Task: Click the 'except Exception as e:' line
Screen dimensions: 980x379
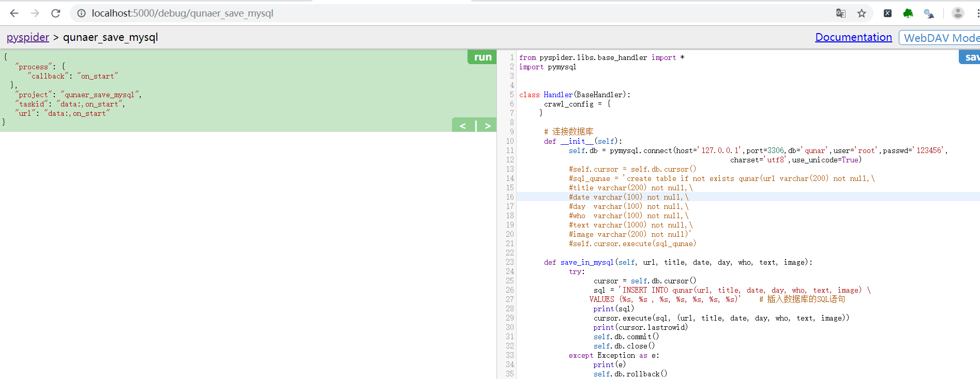Action: tap(614, 355)
